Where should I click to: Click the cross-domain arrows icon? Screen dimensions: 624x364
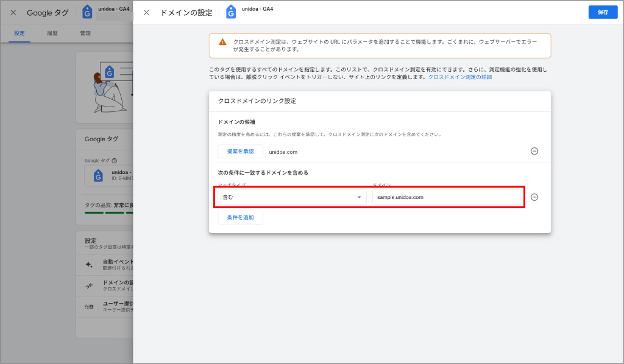tap(89, 286)
